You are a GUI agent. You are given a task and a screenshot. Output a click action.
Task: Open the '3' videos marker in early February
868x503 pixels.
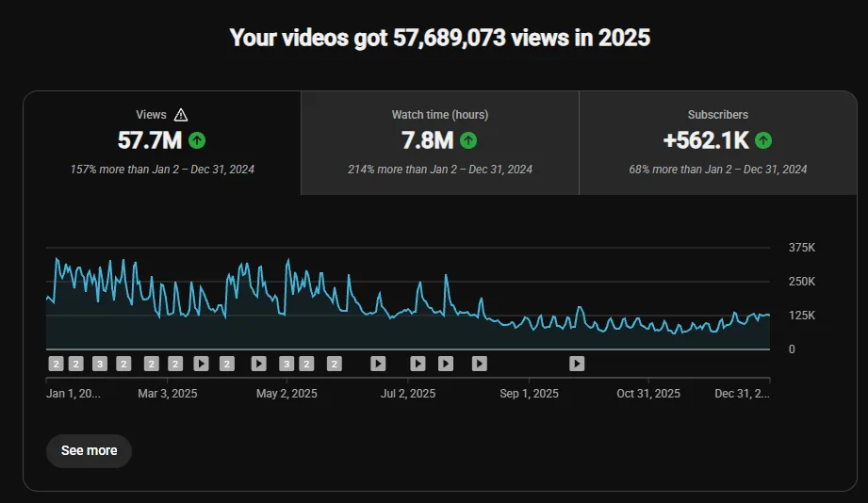click(100, 364)
